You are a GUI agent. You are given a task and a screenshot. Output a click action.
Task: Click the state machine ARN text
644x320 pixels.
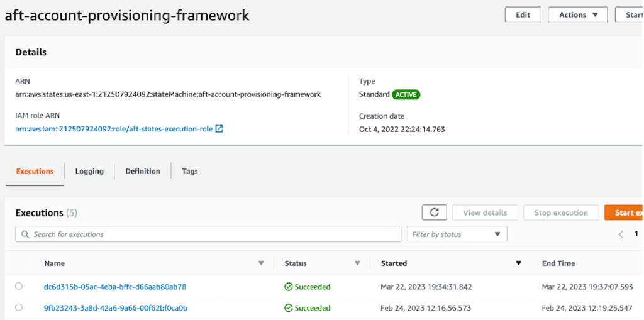[x=168, y=94]
